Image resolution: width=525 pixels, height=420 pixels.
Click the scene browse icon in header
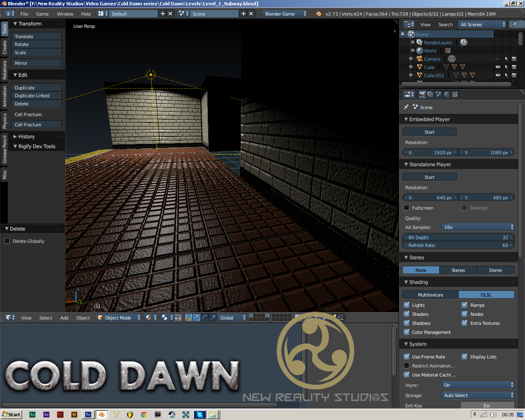pyautogui.click(x=183, y=14)
